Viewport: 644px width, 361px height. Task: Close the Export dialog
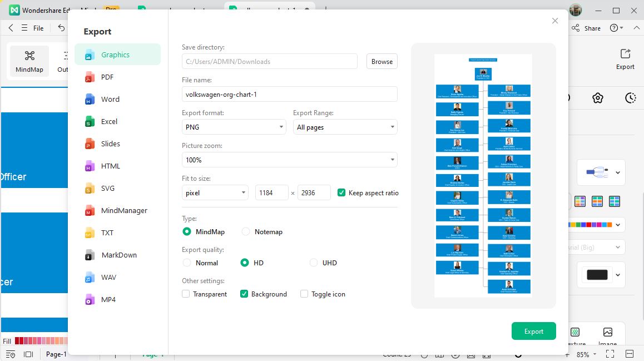pos(555,21)
